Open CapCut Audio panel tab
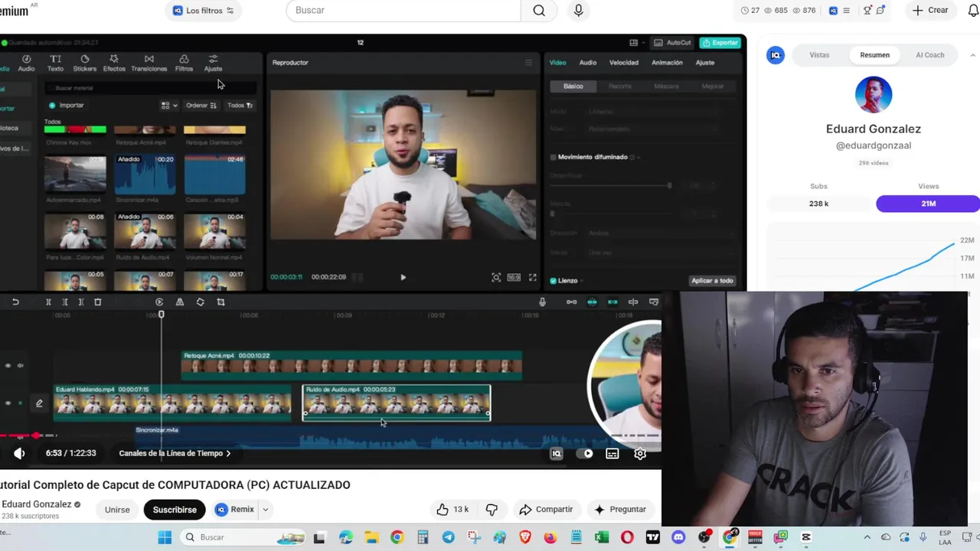 26,63
